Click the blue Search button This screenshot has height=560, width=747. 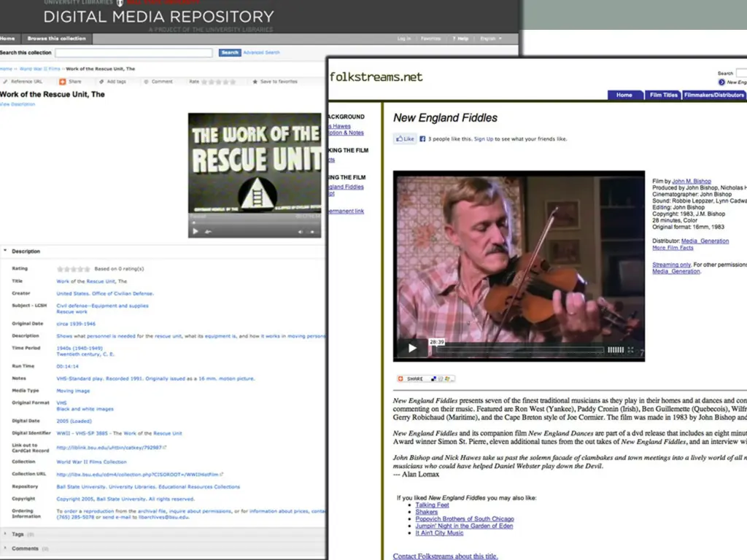point(230,52)
